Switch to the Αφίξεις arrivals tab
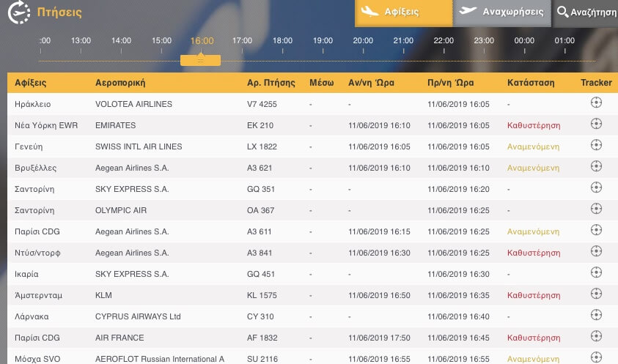The height and width of the screenshot is (364, 618). pos(404,13)
